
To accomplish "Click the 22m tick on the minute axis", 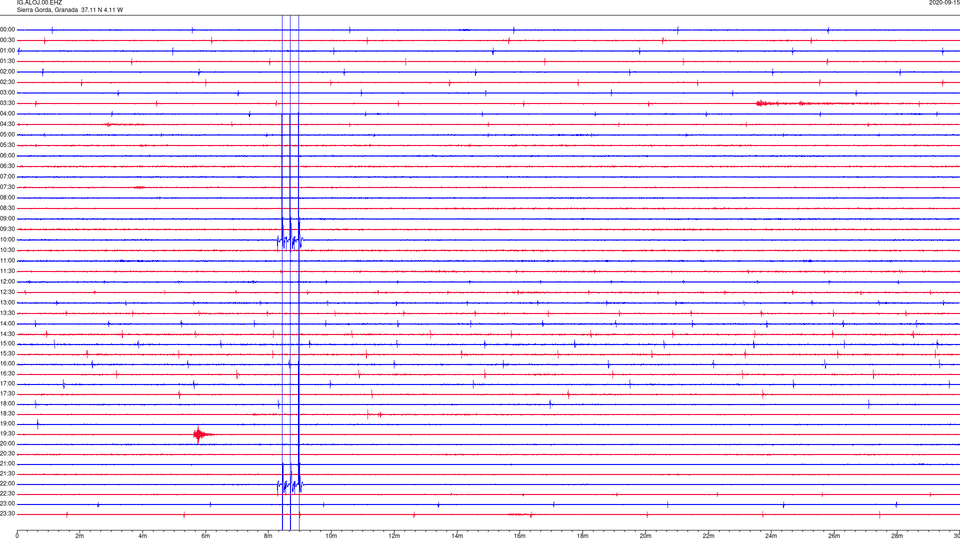I will click(708, 536).
